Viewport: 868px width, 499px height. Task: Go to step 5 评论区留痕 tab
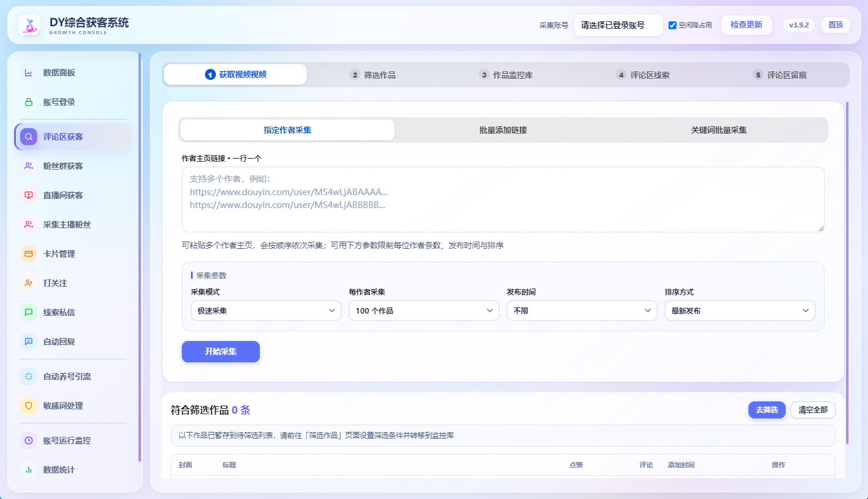tap(780, 75)
